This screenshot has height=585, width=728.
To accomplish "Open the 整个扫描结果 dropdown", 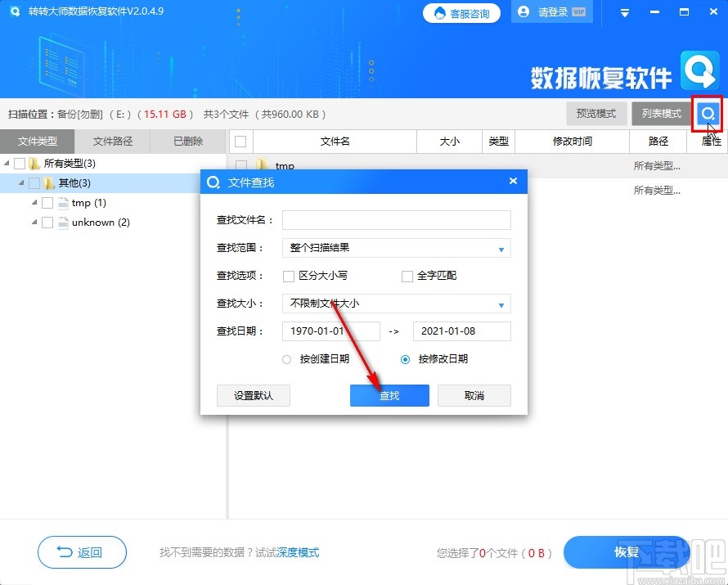I will [501, 248].
